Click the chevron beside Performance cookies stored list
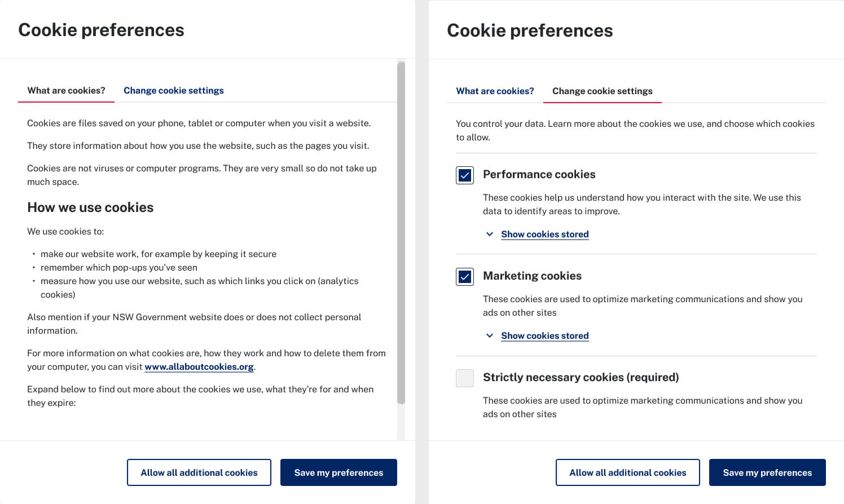 tap(490, 234)
